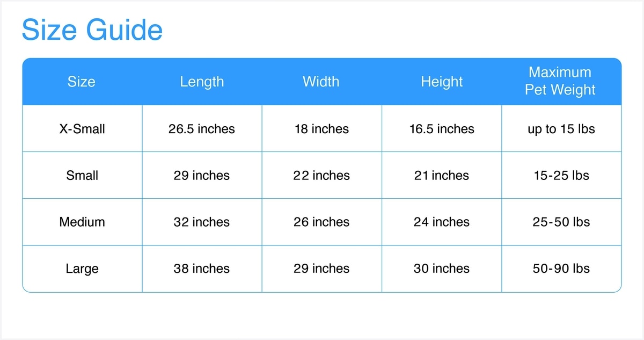
Task: Click the 16.5 inches height cell
Action: pyautogui.click(x=442, y=129)
